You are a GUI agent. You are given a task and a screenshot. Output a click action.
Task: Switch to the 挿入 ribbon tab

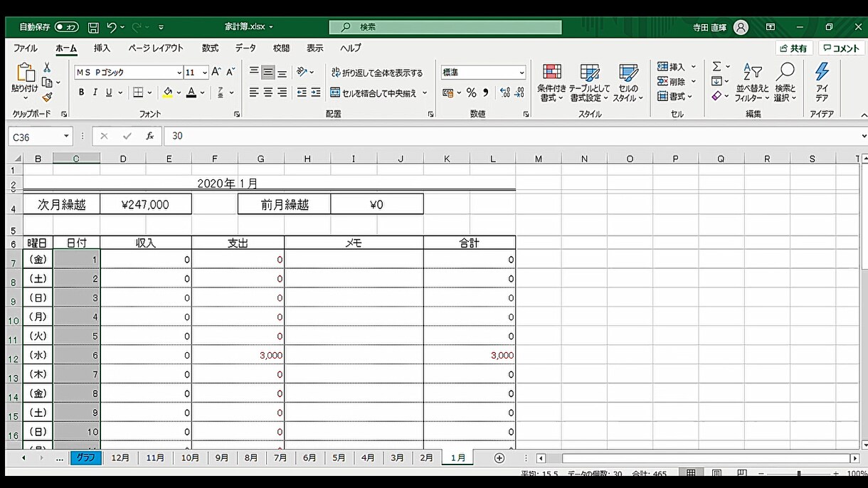coord(102,48)
